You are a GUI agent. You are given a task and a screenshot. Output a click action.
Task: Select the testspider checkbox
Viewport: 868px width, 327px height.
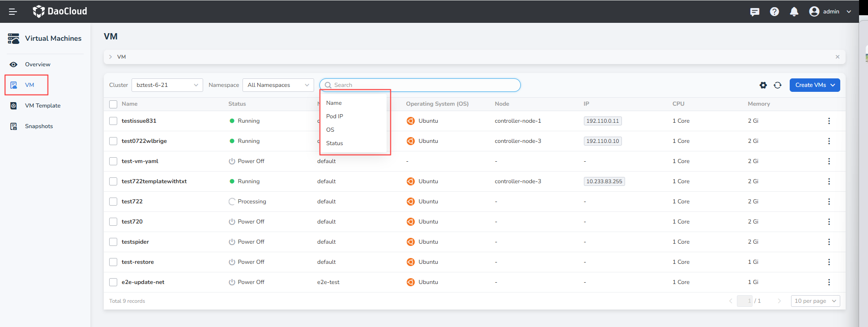pos(113,242)
